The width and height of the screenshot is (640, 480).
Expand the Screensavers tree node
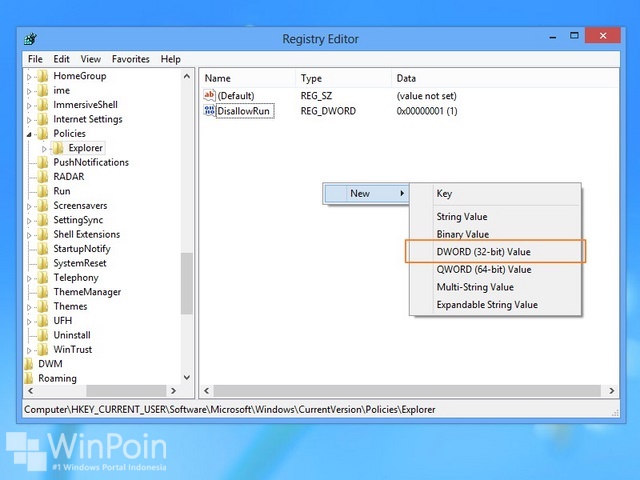tap(29, 207)
